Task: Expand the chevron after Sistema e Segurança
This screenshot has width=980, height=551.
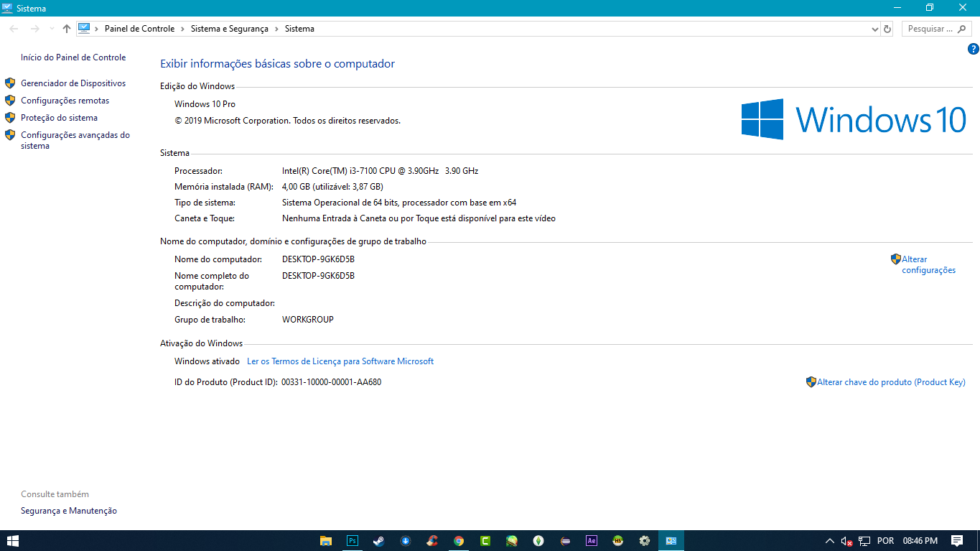Action: (276, 29)
